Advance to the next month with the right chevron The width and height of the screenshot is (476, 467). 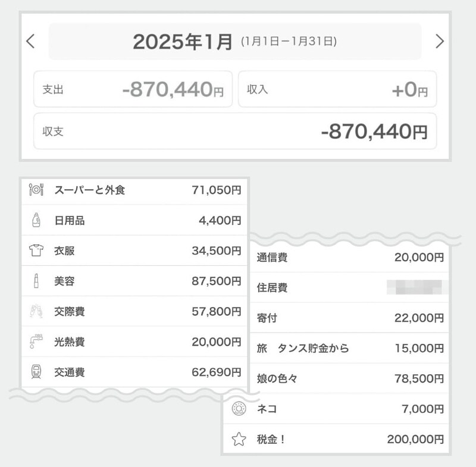tap(440, 42)
